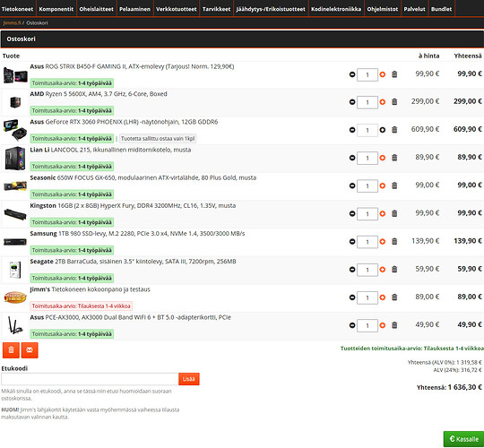Viewport: 484px width, 448px height.
Task: Click plus icon for GeForce RTX 3060
Action: 383,130
